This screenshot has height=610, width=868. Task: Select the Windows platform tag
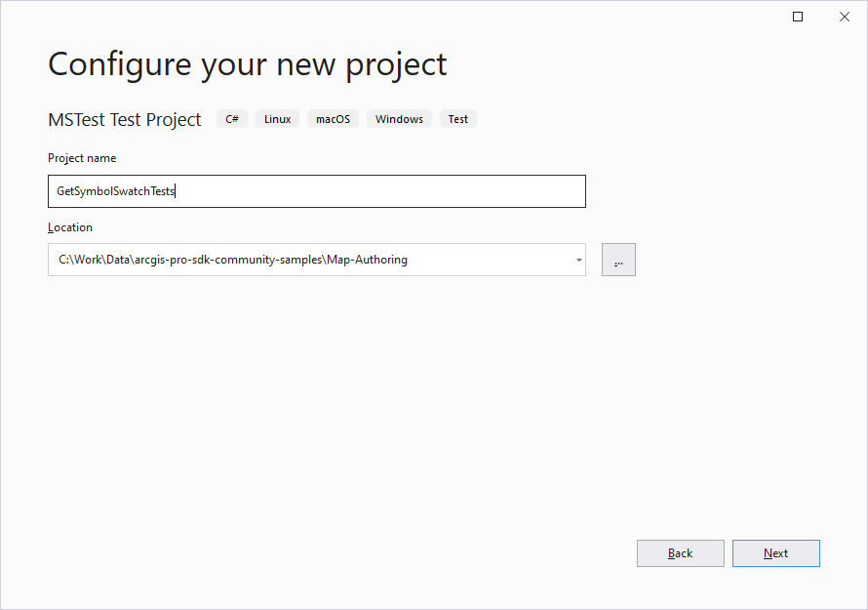[x=399, y=118]
